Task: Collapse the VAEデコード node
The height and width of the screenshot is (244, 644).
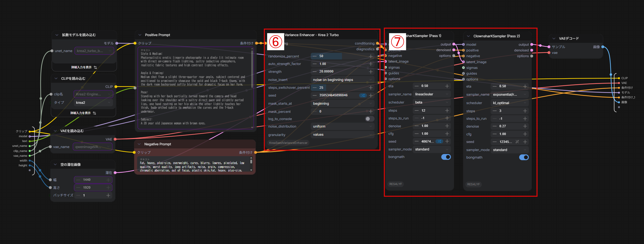Action: (x=554, y=39)
